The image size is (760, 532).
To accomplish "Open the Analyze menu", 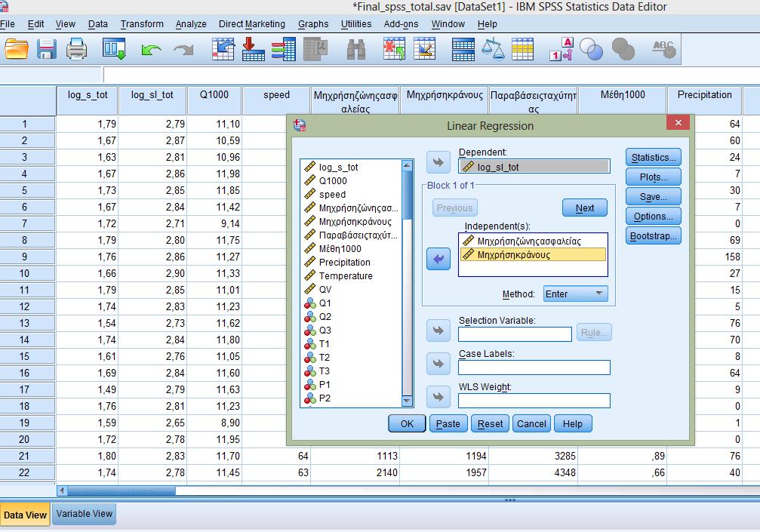I will click(x=191, y=23).
